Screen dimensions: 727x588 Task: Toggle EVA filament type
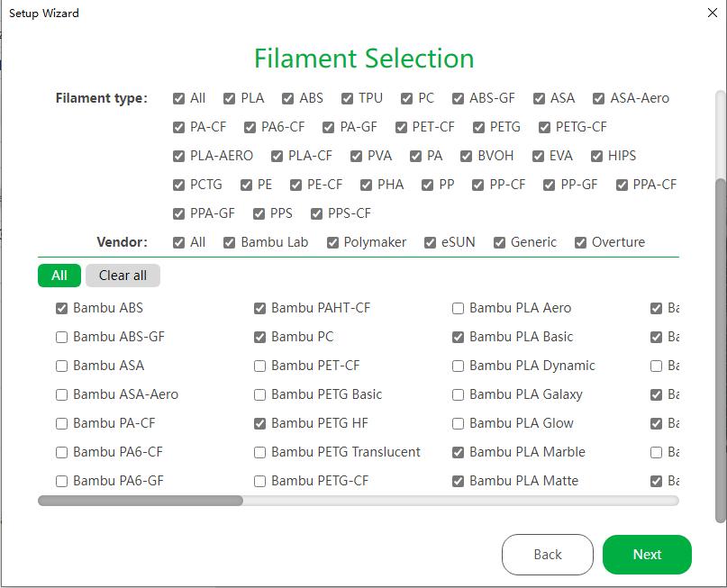538,156
